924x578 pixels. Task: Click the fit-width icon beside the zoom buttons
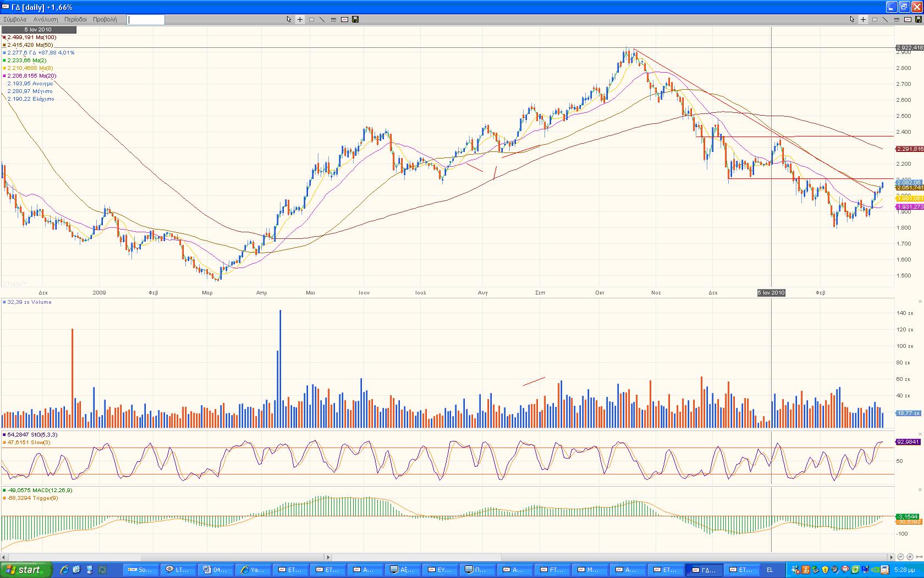919,557
